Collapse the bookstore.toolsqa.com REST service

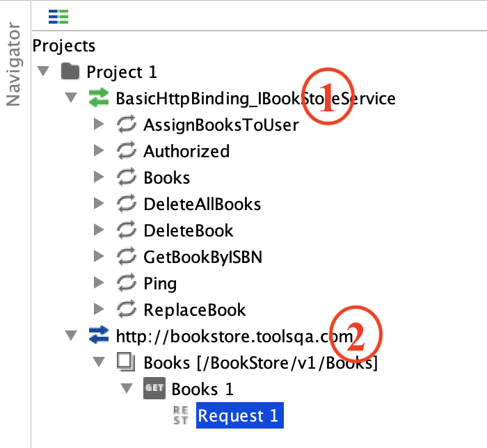[71, 336]
